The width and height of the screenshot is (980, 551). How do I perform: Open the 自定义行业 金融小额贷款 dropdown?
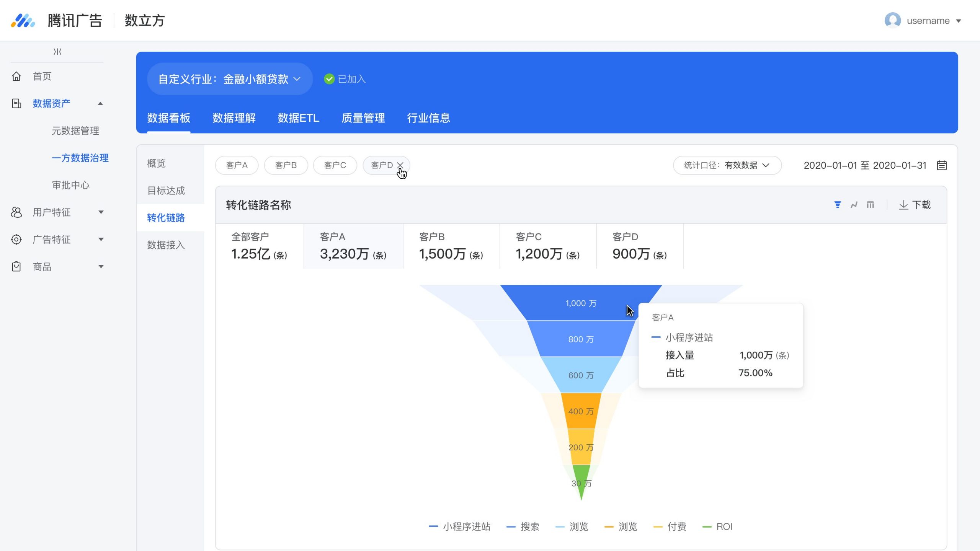click(x=230, y=79)
